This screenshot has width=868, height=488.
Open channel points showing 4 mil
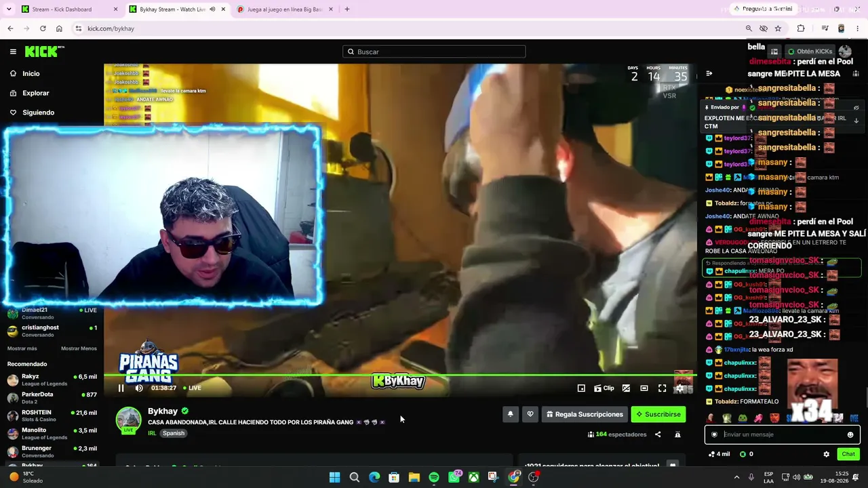719,454
